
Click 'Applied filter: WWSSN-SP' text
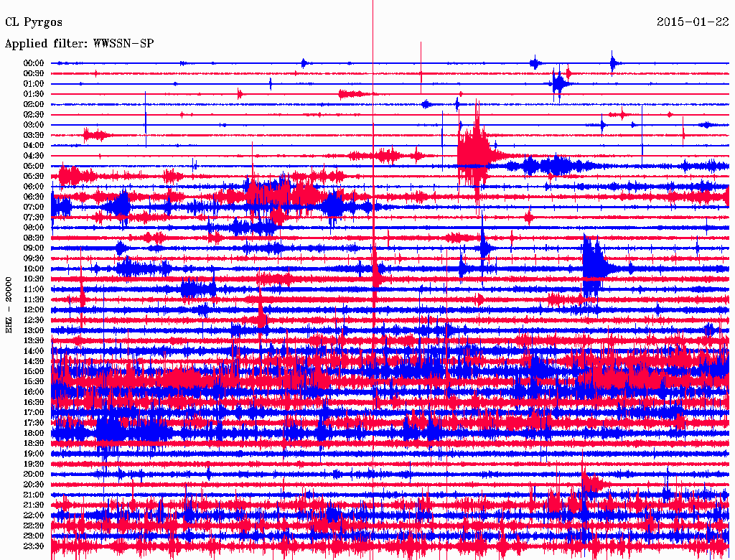pos(79,44)
